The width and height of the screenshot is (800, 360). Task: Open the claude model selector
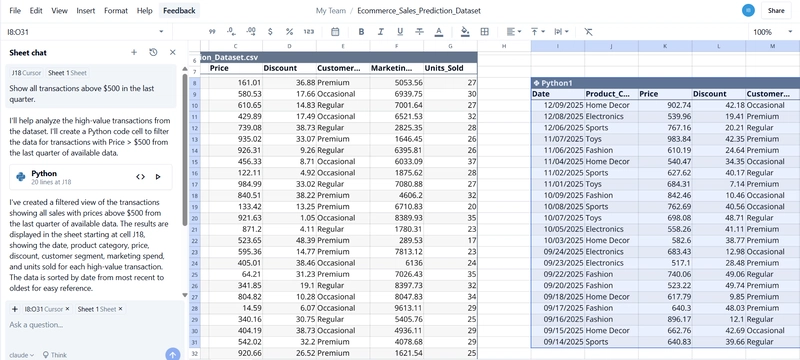(x=21, y=355)
